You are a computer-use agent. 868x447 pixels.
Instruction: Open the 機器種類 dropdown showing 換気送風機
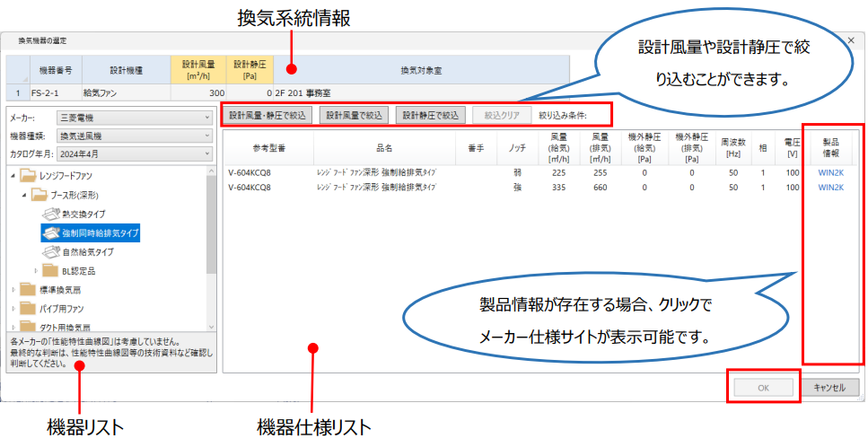[134, 136]
